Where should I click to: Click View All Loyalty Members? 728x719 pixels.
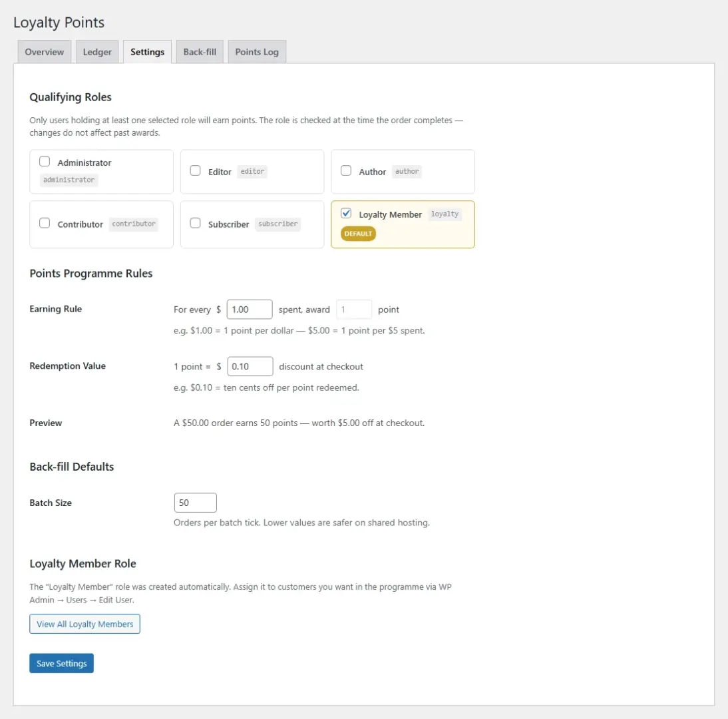pyautogui.click(x=85, y=624)
